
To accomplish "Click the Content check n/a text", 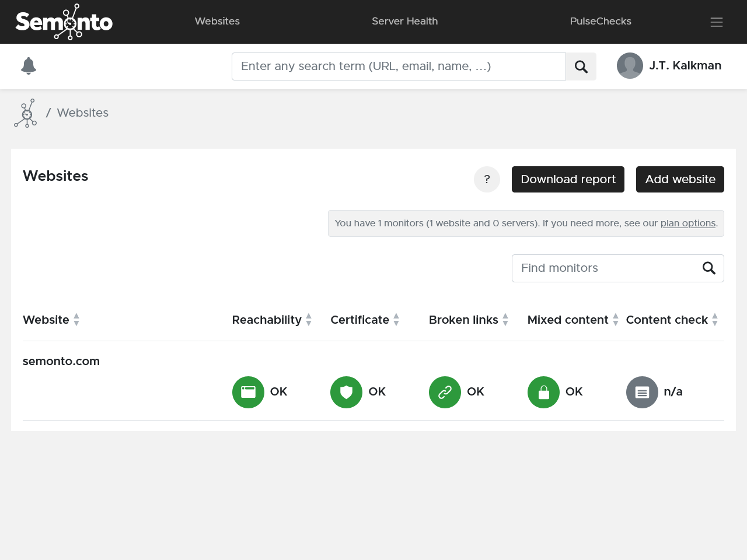I will [673, 391].
